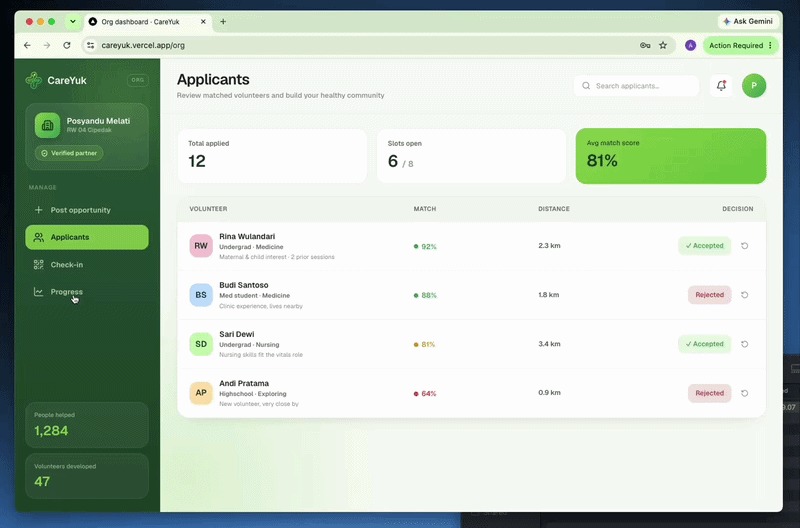This screenshot has width=800, height=528.
Task: Click the Slots open card
Action: (471, 156)
